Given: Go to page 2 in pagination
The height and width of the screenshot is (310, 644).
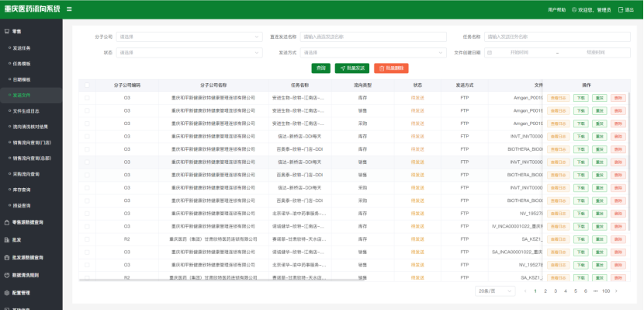Looking at the screenshot, I should (x=545, y=291).
